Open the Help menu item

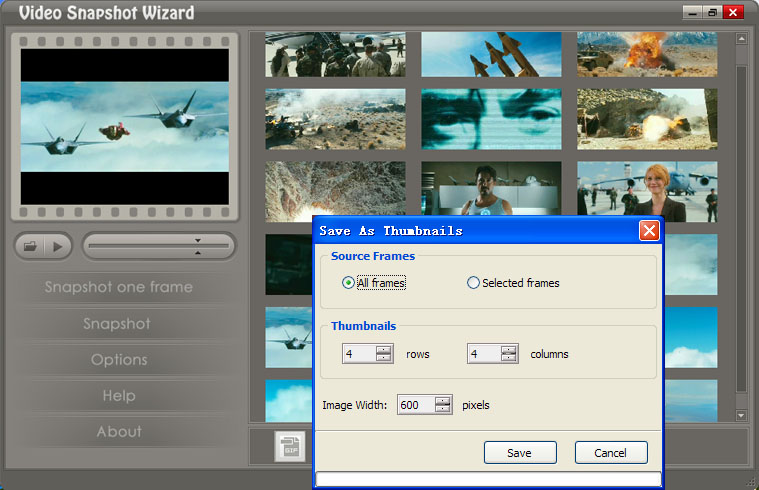[119, 396]
